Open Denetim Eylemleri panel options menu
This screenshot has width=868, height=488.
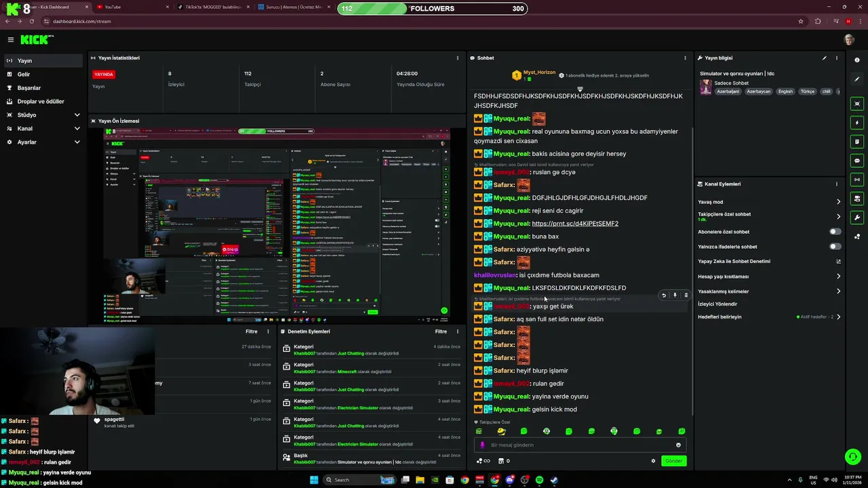pyautogui.click(x=458, y=331)
